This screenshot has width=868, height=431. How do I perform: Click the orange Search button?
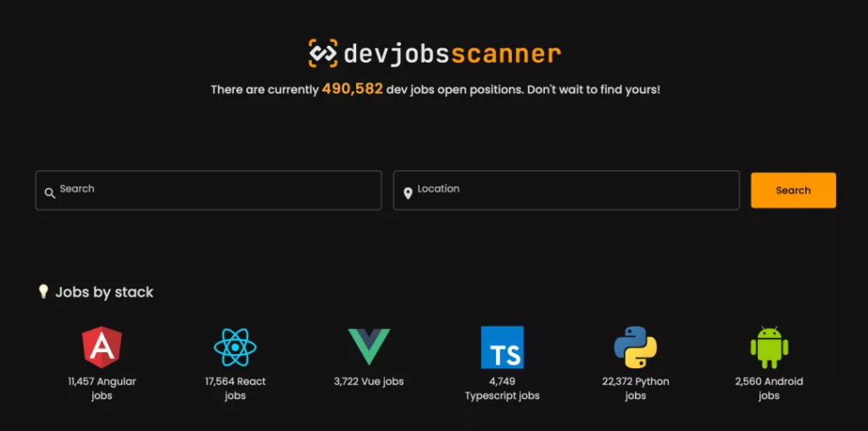pyautogui.click(x=793, y=191)
